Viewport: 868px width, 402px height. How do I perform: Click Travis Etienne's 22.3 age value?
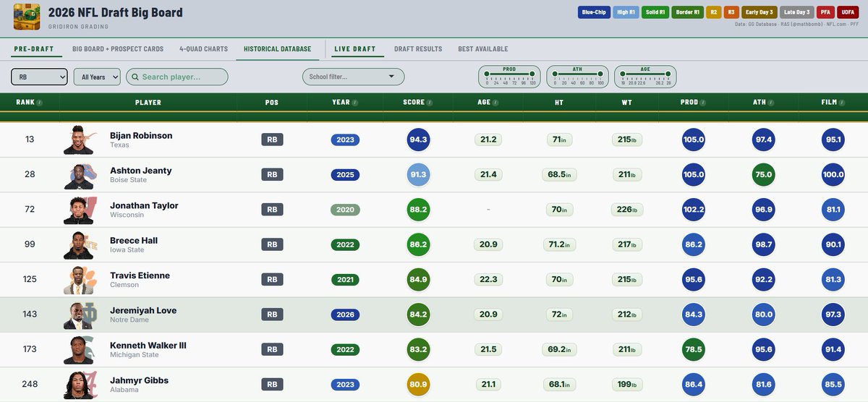488,280
